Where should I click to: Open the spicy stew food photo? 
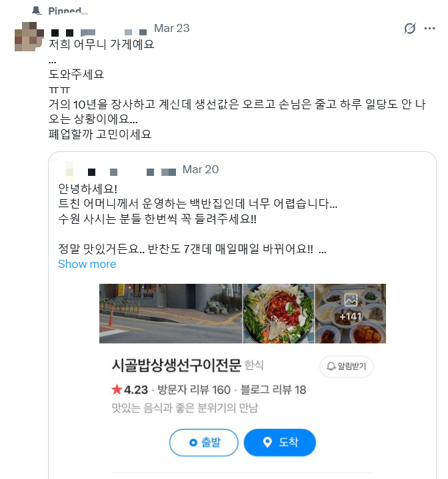point(279,313)
